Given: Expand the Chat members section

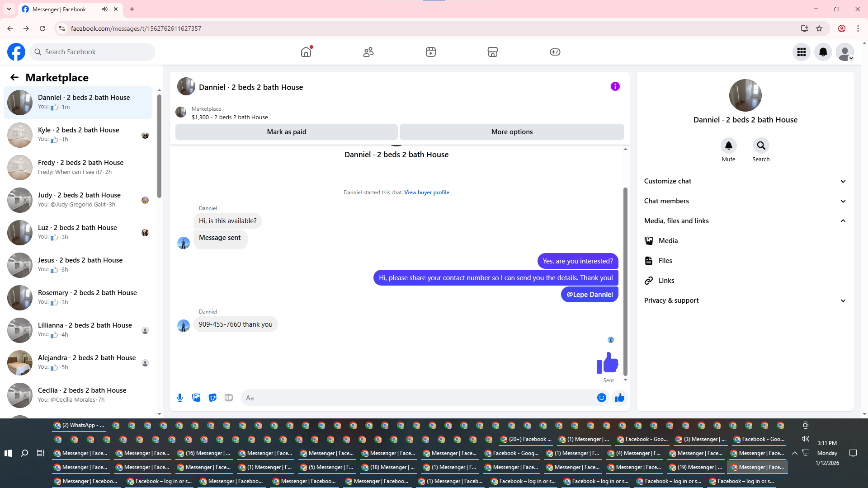Looking at the screenshot, I should [745, 201].
